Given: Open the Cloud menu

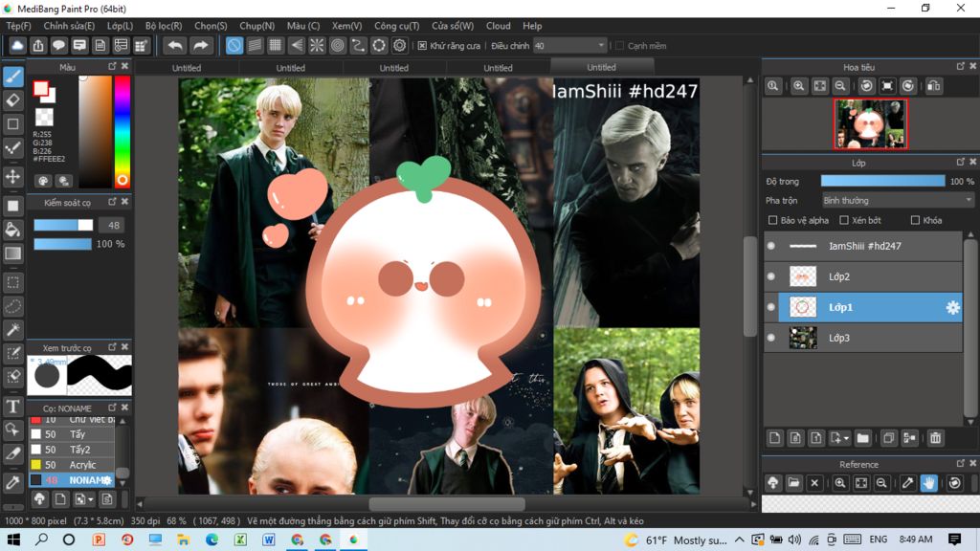Looking at the screenshot, I should coord(498,26).
